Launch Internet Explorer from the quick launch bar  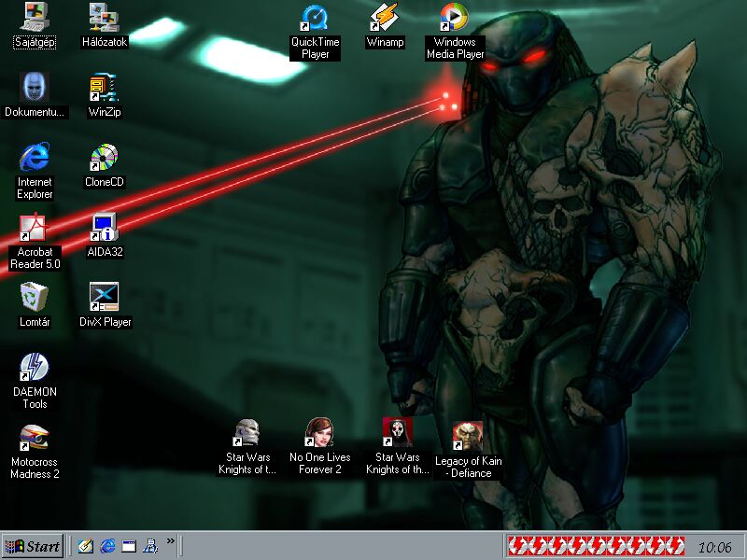click(107, 546)
